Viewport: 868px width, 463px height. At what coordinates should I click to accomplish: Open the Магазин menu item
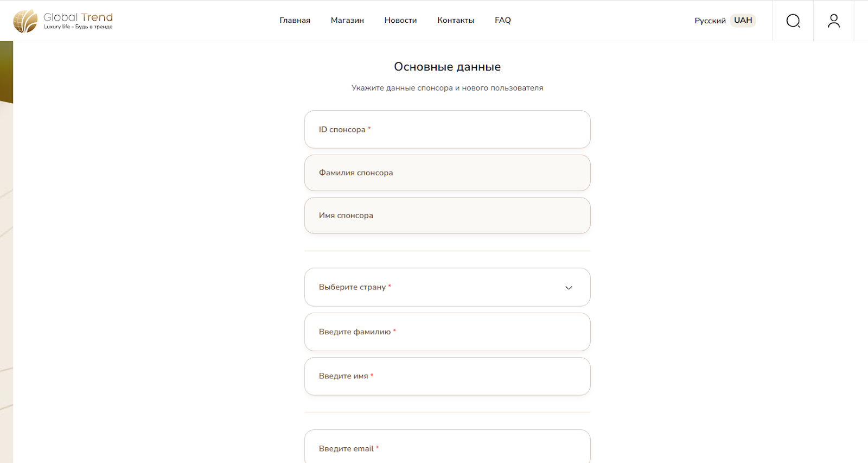(x=347, y=20)
